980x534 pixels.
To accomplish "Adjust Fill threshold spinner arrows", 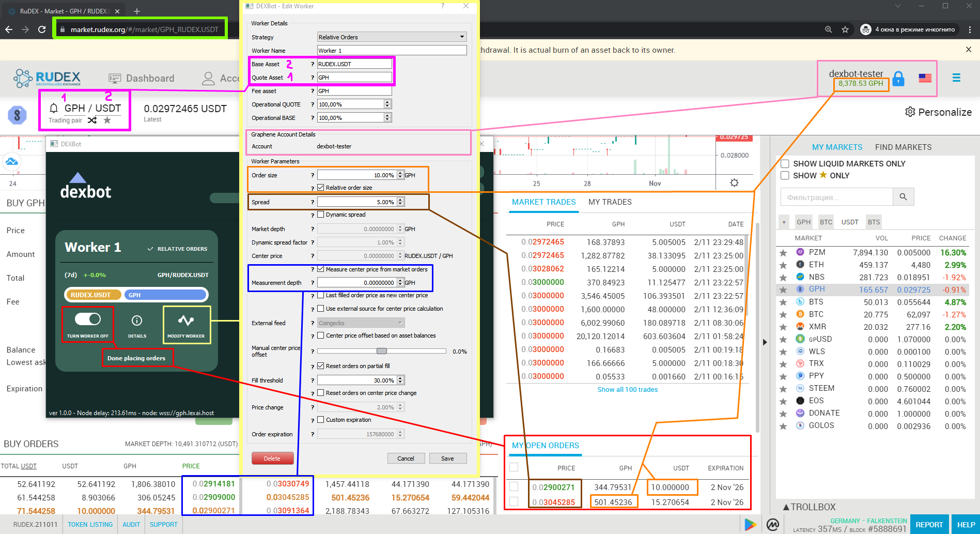I will click(x=400, y=380).
